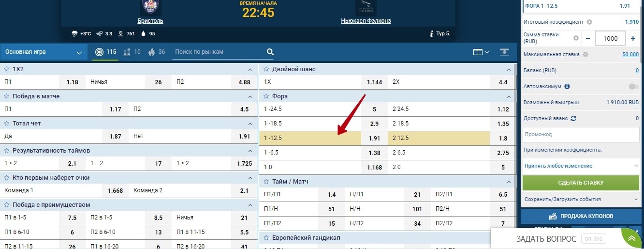Click the search magnifier icon in markets search
This screenshot has width=644, height=249.
tap(270, 52)
